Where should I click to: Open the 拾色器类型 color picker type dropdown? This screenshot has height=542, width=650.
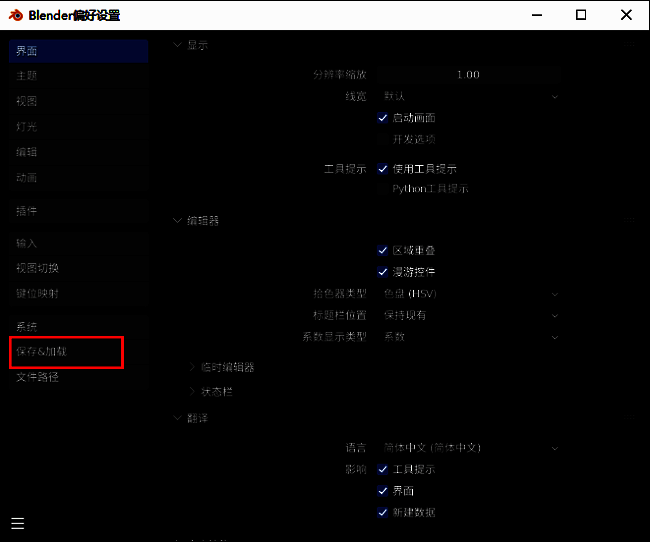pos(469,294)
